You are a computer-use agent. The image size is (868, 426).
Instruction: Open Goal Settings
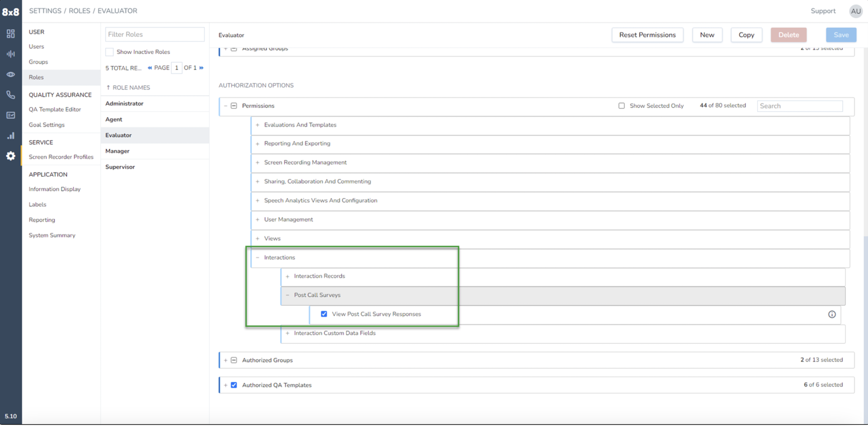[x=46, y=125]
